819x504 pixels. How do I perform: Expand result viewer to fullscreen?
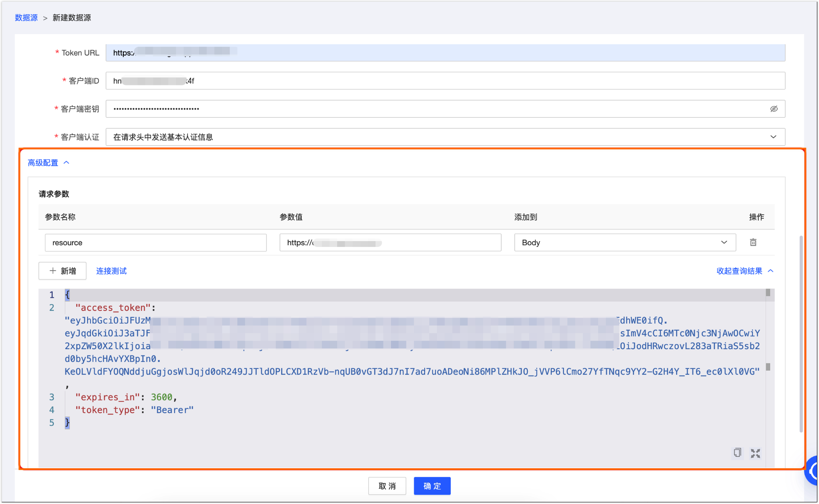pyautogui.click(x=755, y=453)
